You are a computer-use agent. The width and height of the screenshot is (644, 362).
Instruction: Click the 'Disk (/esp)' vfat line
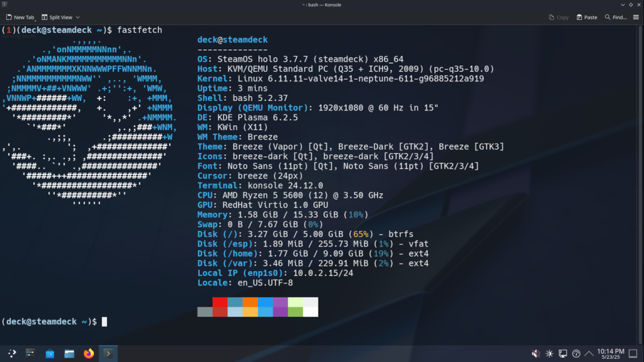point(313,244)
